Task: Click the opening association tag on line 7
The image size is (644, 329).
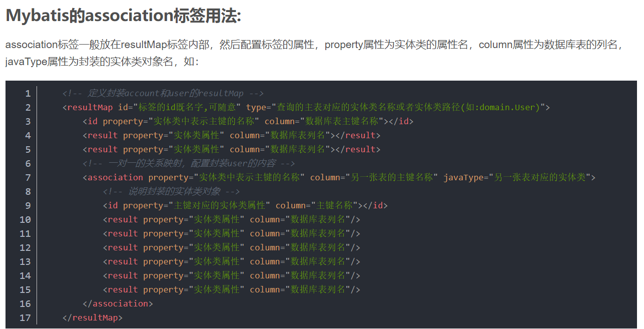Action: click(339, 177)
